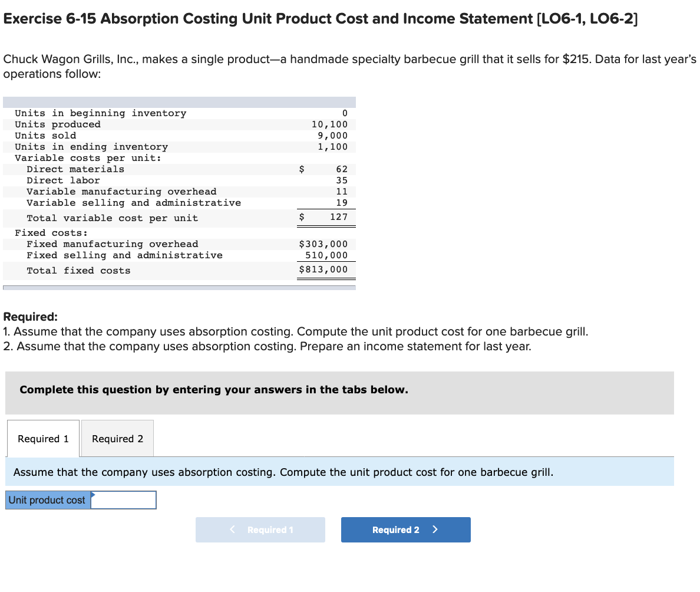Switch to the Required 2 tab

(x=117, y=438)
